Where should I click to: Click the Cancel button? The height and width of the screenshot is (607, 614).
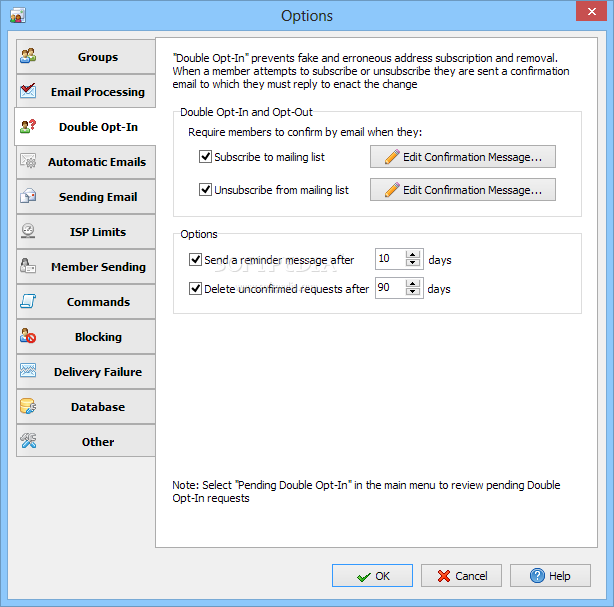point(461,575)
